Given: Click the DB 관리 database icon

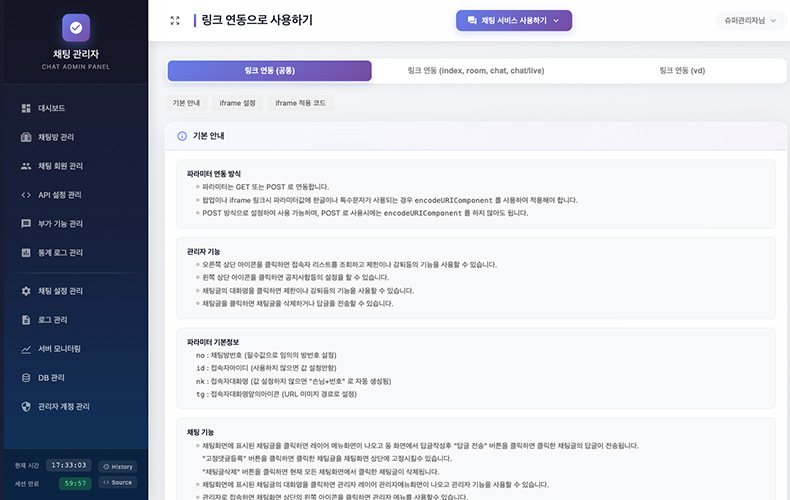Looking at the screenshot, I should tap(26, 378).
